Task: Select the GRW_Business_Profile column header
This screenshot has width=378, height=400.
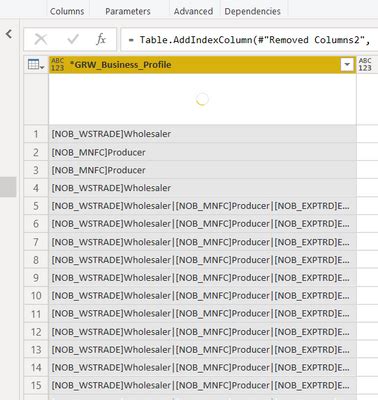Action: 202,65
